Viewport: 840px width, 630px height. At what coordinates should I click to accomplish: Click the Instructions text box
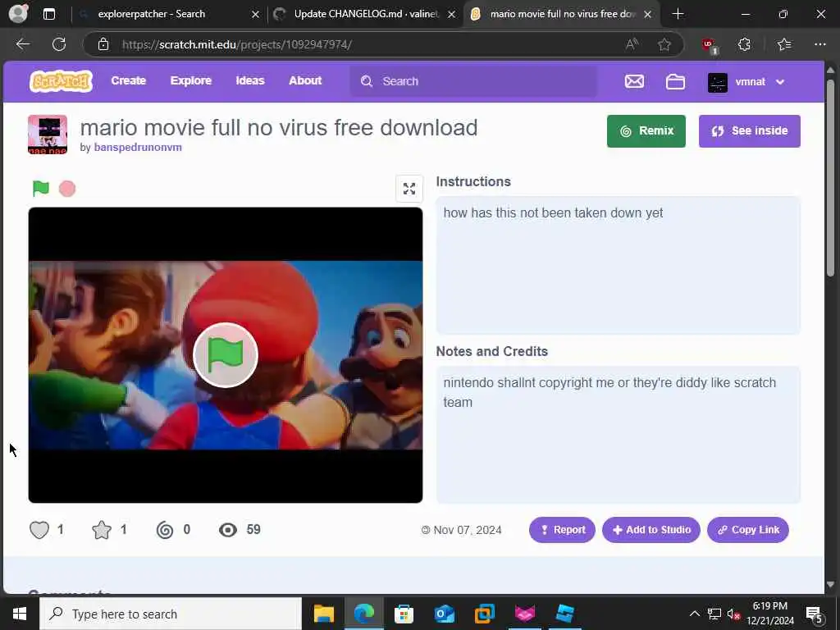pos(619,266)
